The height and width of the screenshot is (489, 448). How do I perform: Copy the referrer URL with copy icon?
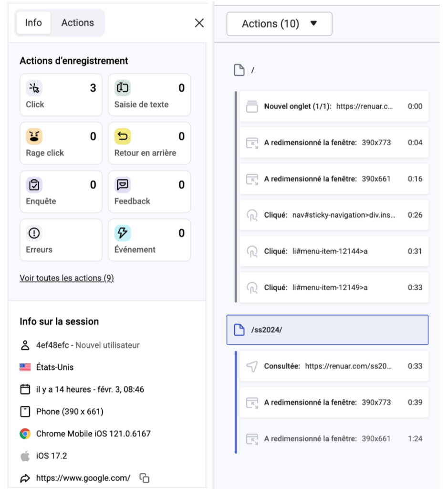(144, 478)
